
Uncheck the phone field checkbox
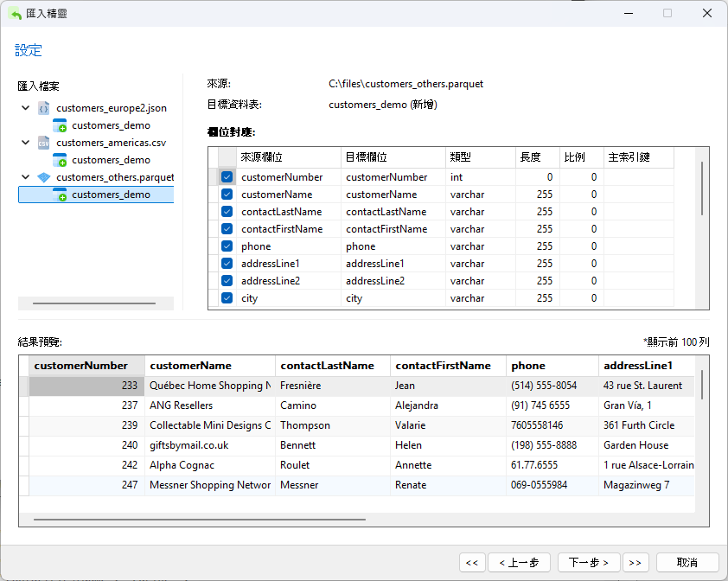[x=227, y=246]
